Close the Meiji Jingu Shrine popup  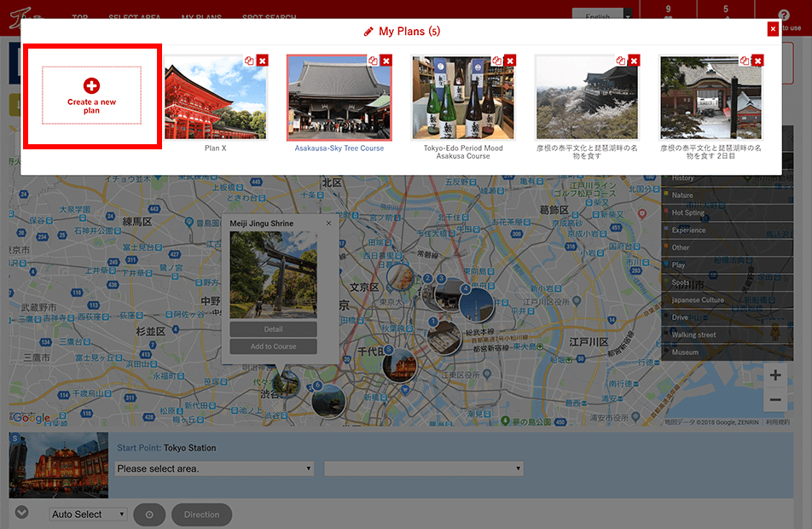(x=329, y=224)
